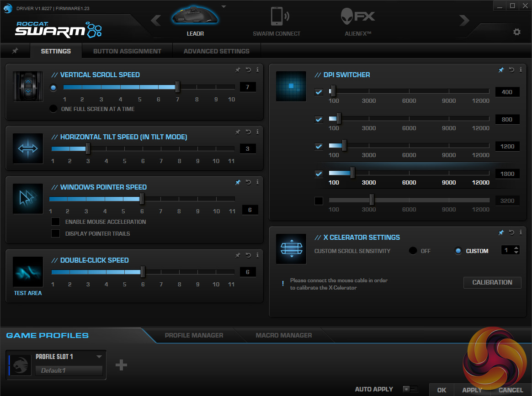Click the Double-Click Speed slider handle
The height and width of the screenshot is (396, 532).
tap(143, 272)
